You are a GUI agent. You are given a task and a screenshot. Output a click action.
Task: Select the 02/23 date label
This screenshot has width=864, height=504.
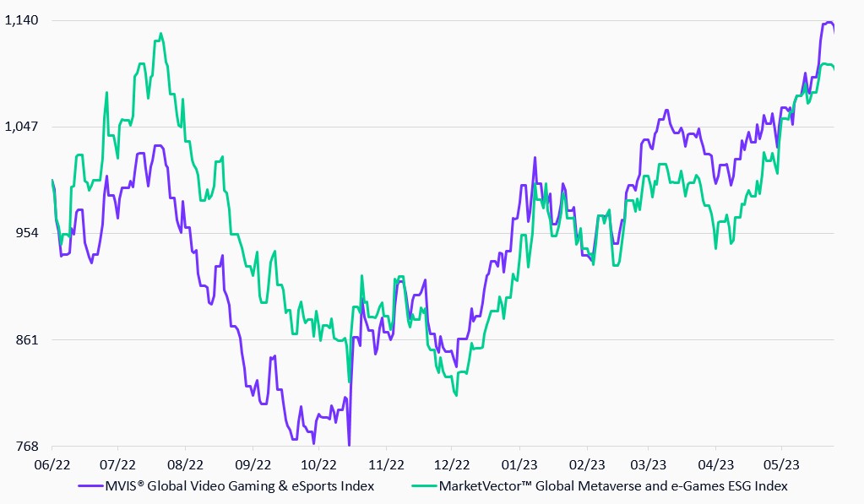pos(586,465)
